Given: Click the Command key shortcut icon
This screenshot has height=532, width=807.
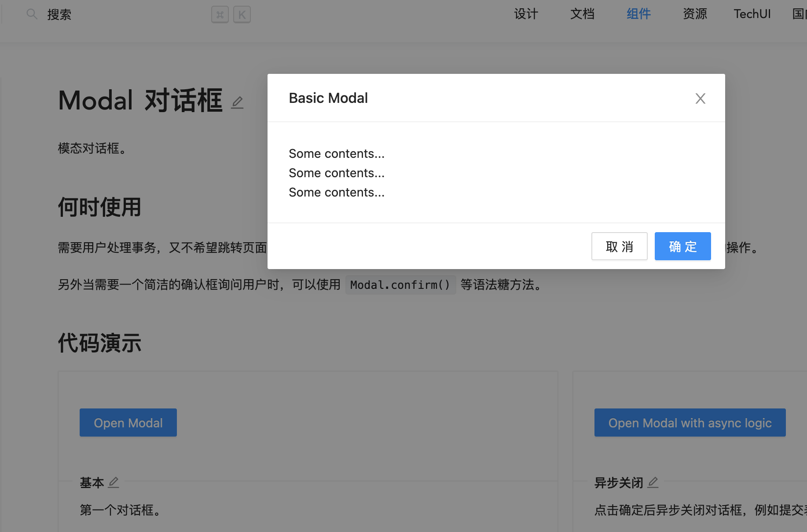Looking at the screenshot, I should point(220,14).
